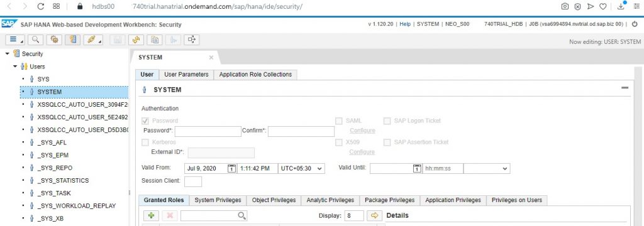The width and height of the screenshot is (644, 226).
Task: Click the SAML Configure link
Action: tap(362, 131)
